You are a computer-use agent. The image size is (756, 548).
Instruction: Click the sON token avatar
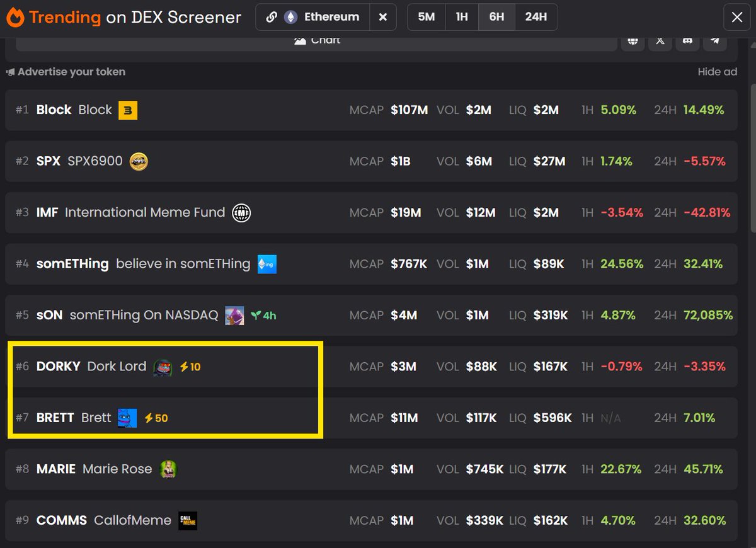[235, 315]
